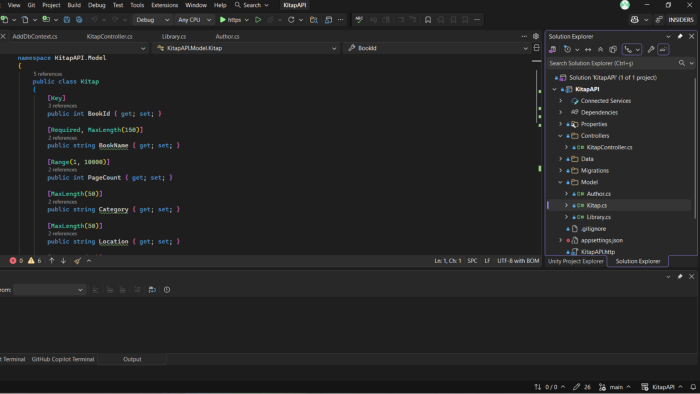Open the Git menu

click(31, 5)
